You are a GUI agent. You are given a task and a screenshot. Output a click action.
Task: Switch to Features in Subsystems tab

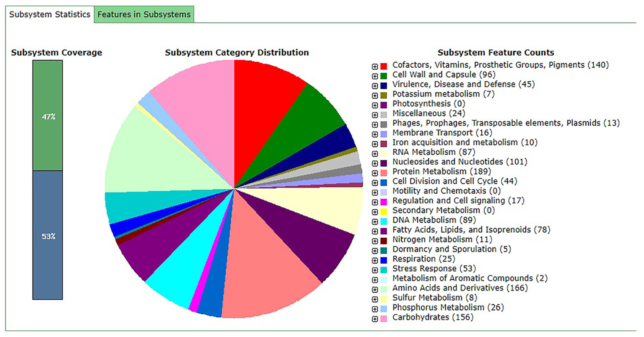[144, 14]
